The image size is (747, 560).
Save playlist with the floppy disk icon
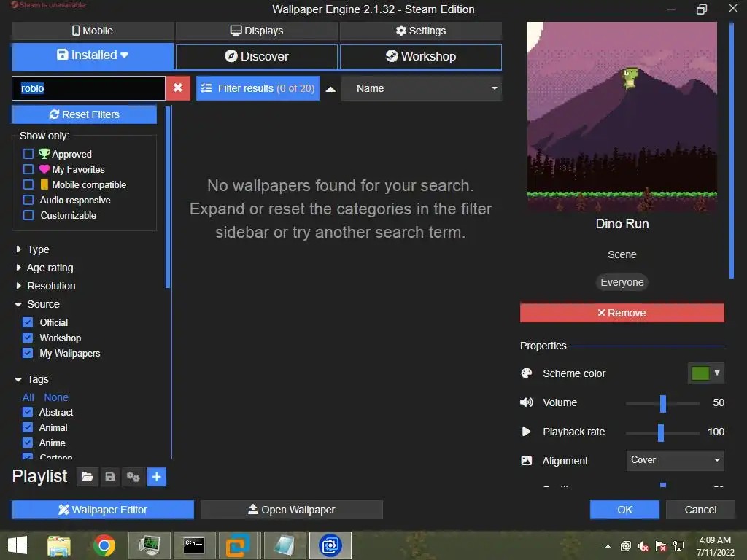pyautogui.click(x=110, y=477)
